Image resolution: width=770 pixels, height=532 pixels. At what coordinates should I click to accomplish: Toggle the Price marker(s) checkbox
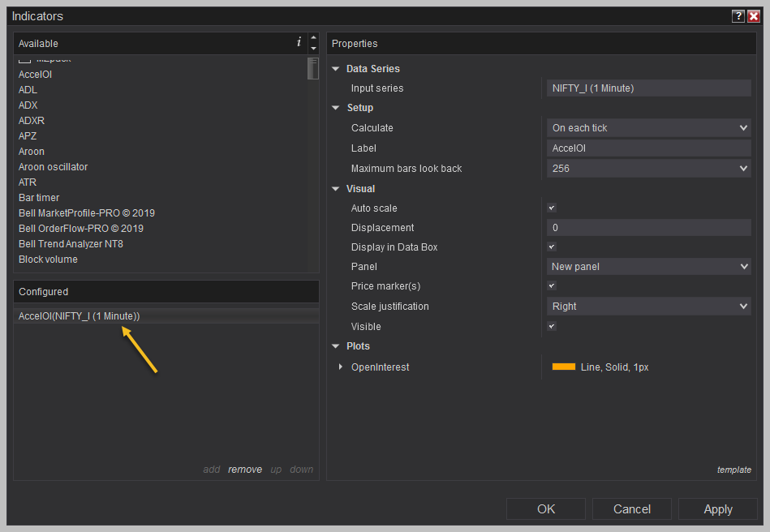[x=552, y=285]
